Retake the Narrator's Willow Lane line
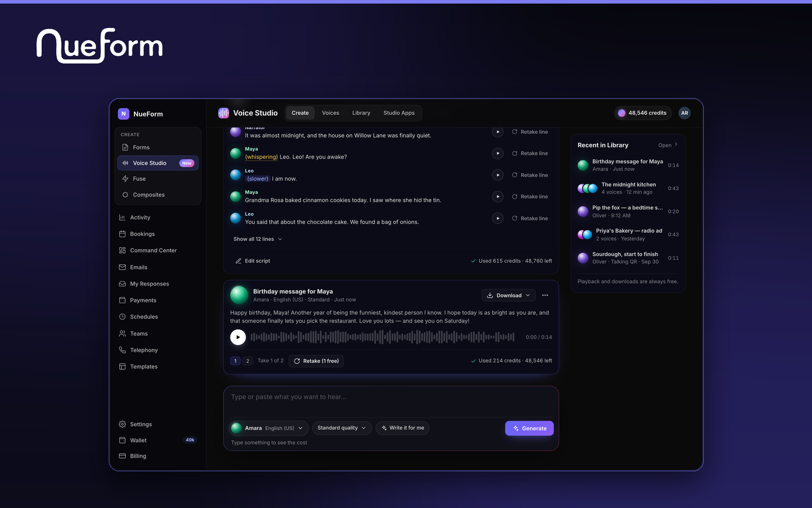 [530, 132]
